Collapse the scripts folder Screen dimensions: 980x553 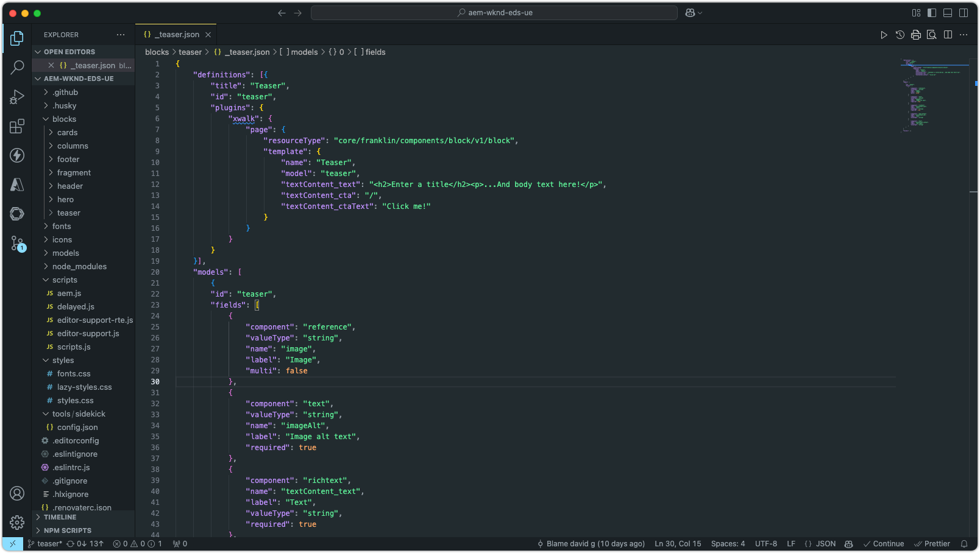65,280
